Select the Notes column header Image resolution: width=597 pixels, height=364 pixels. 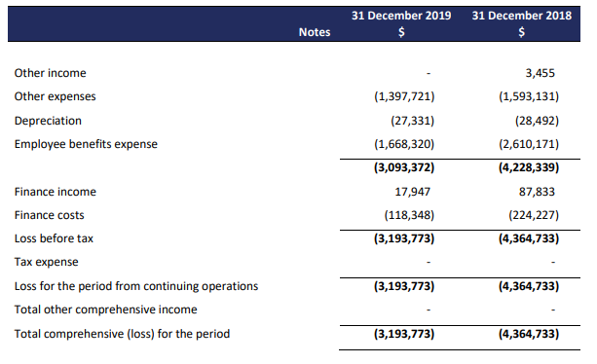pyautogui.click(x=315, y=32)
